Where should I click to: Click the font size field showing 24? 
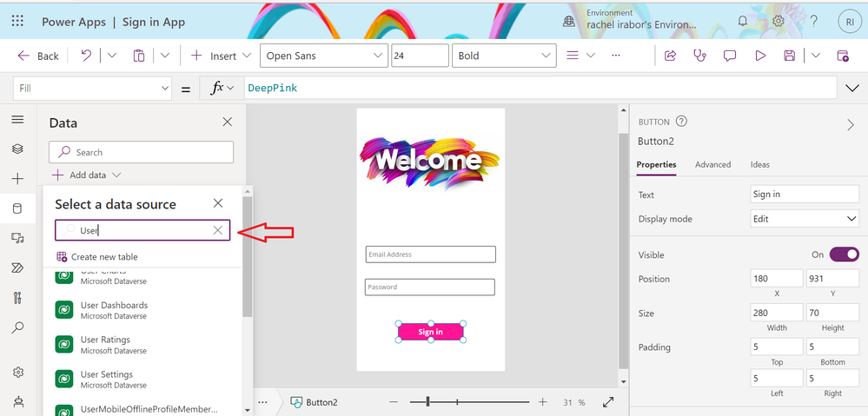click(x=420, y=56)
